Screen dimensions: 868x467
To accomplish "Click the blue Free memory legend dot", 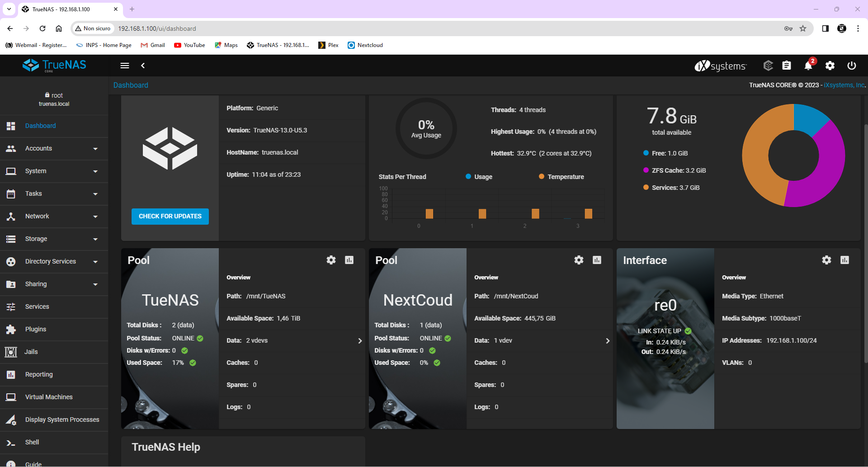I will tap(646, 153).
